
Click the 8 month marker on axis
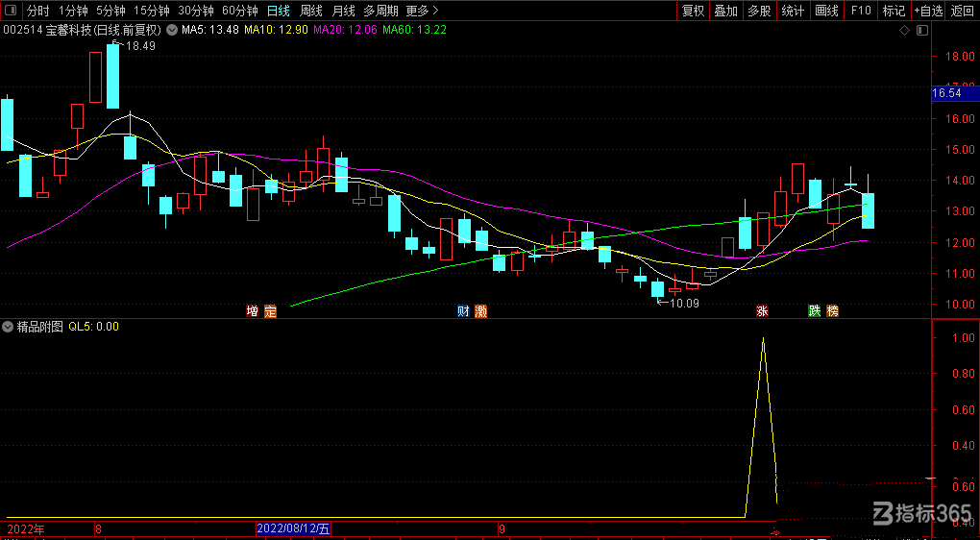[98, 529]
